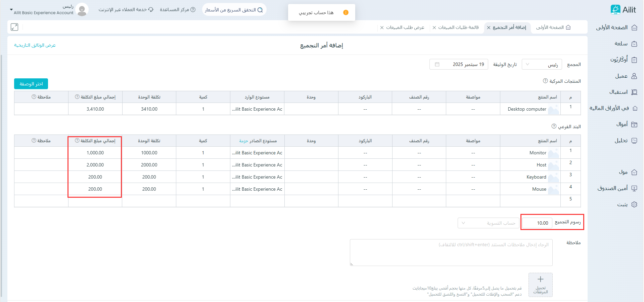Click the plus icon to upload attachments
The image size is (644, 302).
click(x=540, y=279)
